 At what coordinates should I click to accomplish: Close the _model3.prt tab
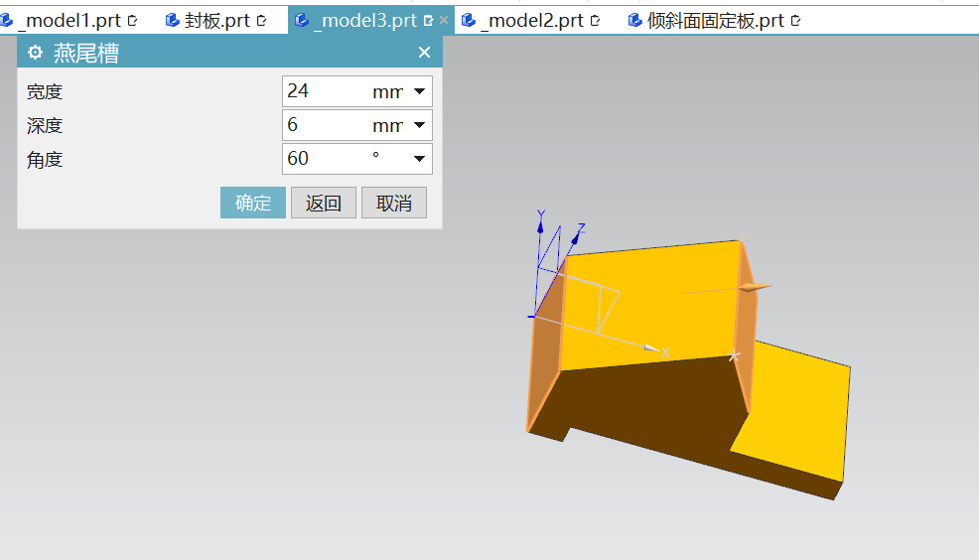point(444,20)
